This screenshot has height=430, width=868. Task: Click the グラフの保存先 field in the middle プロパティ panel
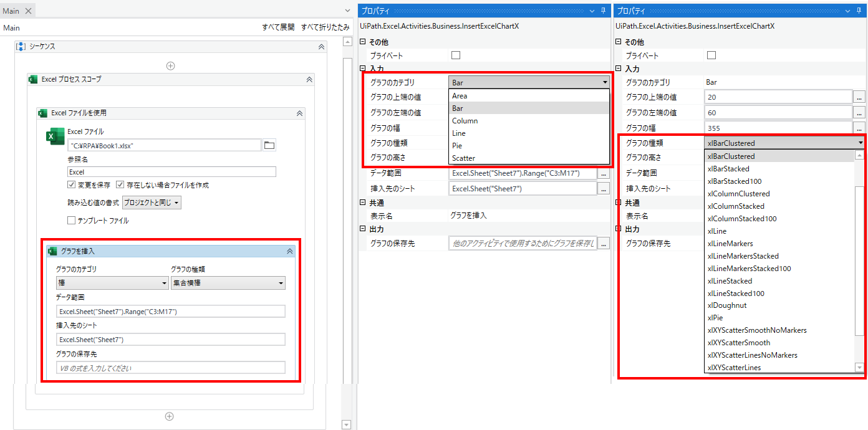[x=523, y=244]
